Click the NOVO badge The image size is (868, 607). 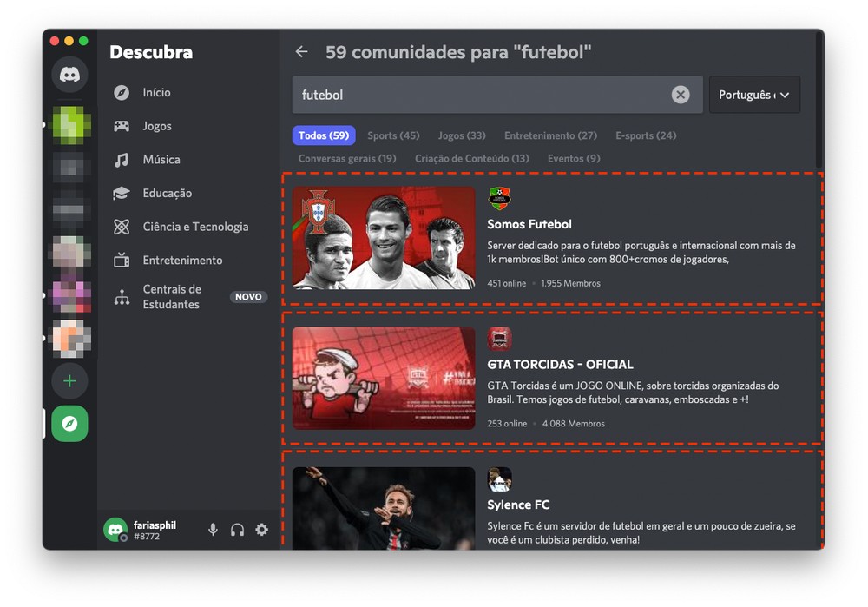(x=248, y=297)
